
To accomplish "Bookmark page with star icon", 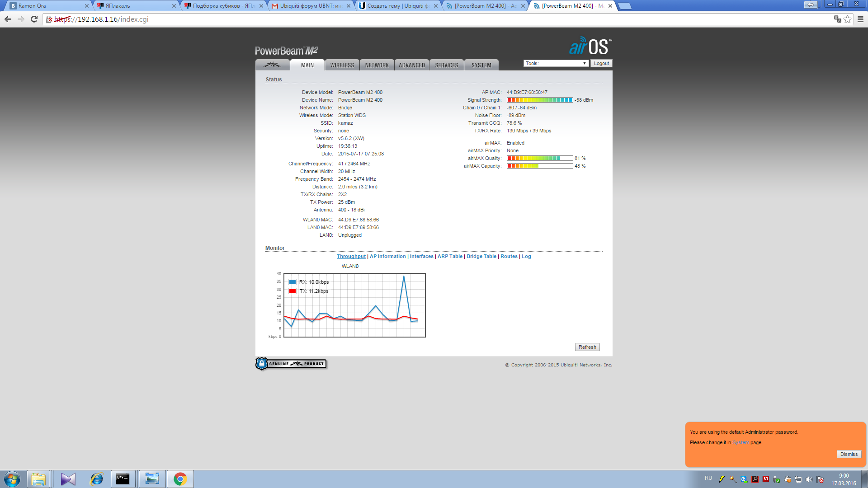I will pyautogui.click(x=848, y=19).
